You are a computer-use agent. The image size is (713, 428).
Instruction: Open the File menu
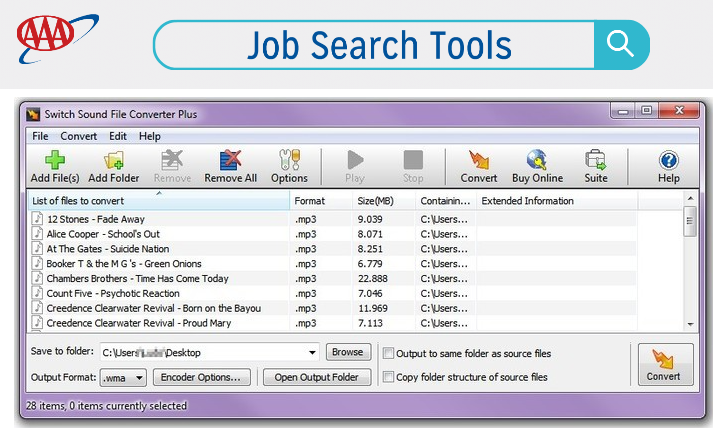pyautogui.click(x=40, y=136)
